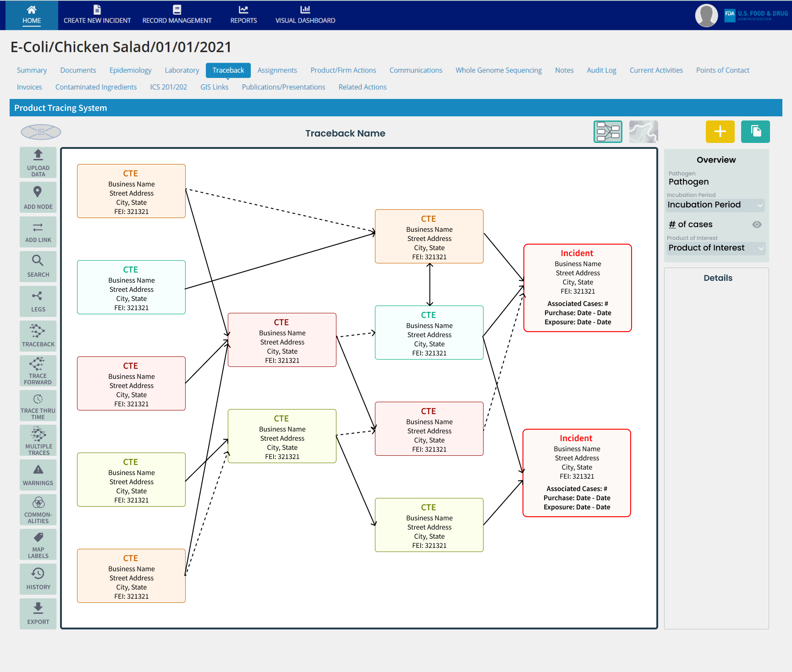Activate the Trace Forward tool
This screenshot has width=792, height=672.
coord(38,371)
